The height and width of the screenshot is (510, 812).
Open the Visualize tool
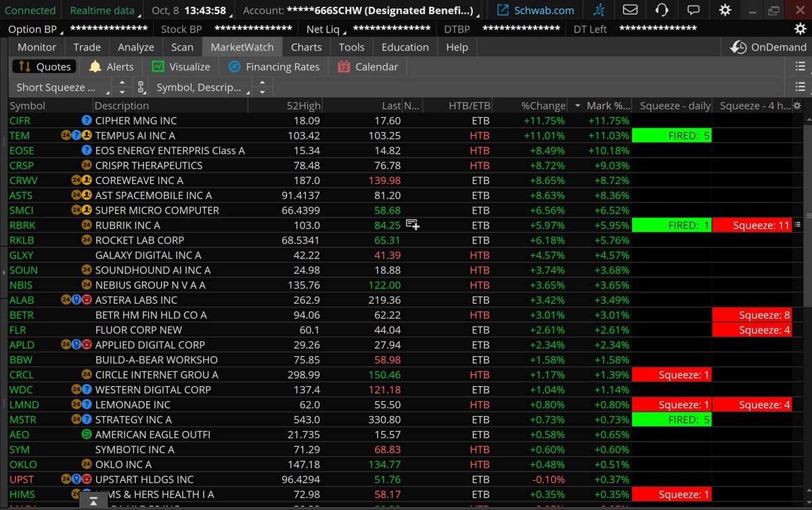[x=181, y=66]
